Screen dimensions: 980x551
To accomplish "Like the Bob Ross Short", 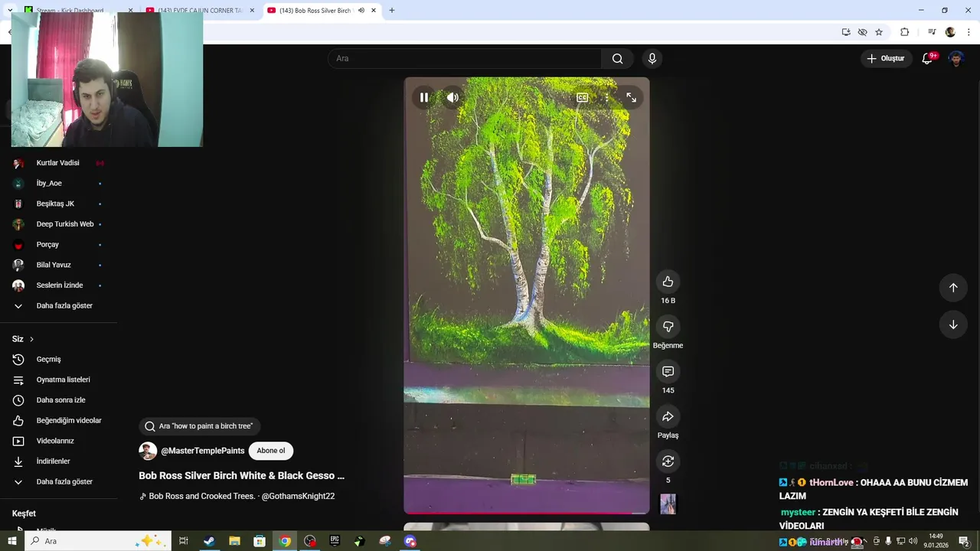I will tap(668, 282).
